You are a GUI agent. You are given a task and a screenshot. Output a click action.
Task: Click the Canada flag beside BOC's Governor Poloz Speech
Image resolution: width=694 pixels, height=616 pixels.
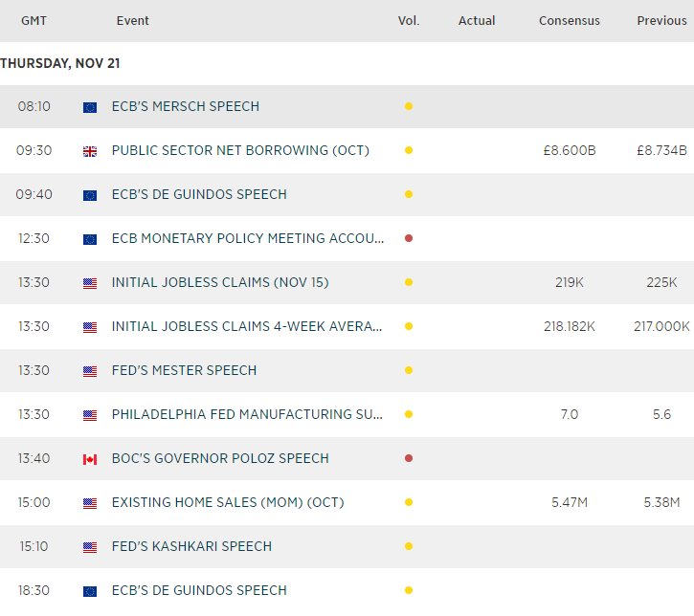pyautogui.click(x=90, y=459)
